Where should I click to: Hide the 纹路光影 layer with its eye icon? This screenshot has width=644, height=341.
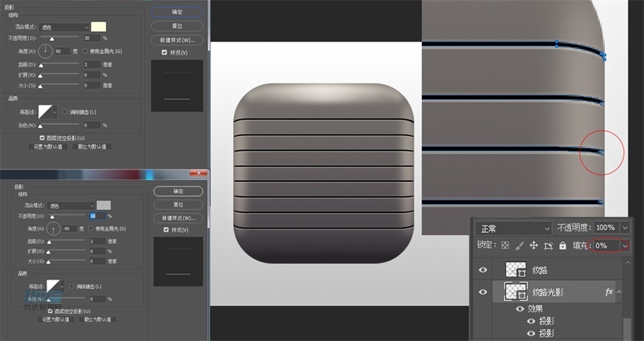click(x=483, y=291)
